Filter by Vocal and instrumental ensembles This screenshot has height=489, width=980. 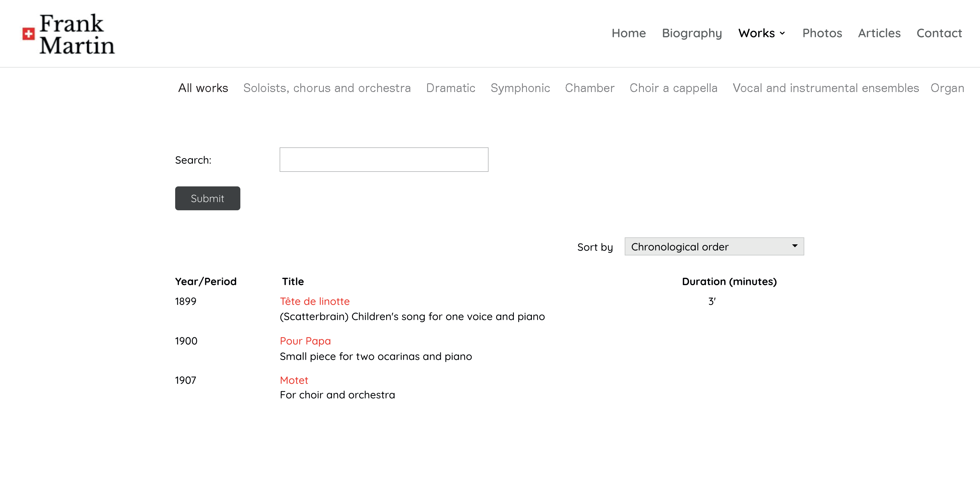[x=826, y=88]
